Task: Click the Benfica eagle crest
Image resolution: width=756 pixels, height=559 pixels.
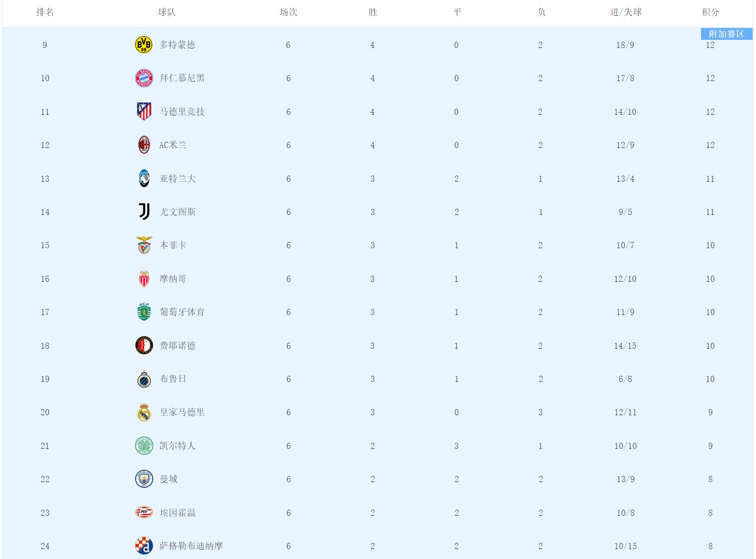Action: point(144,245)
